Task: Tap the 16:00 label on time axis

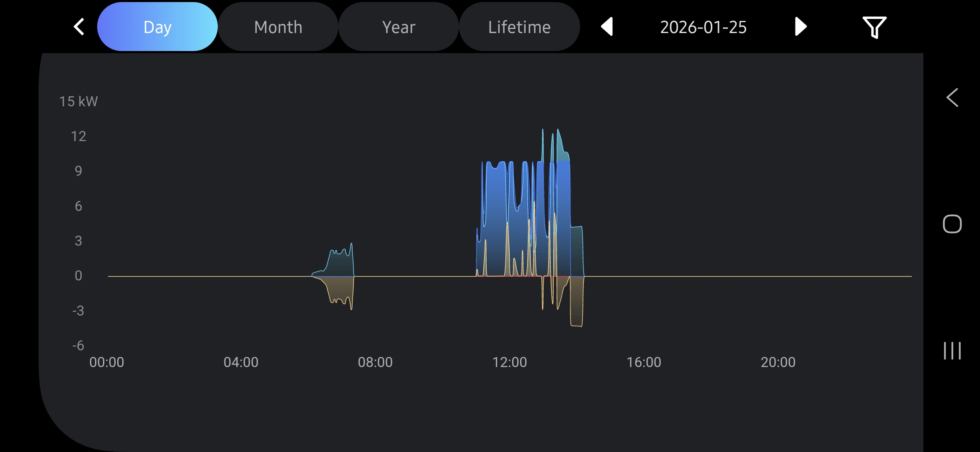Action: (644, 362)
